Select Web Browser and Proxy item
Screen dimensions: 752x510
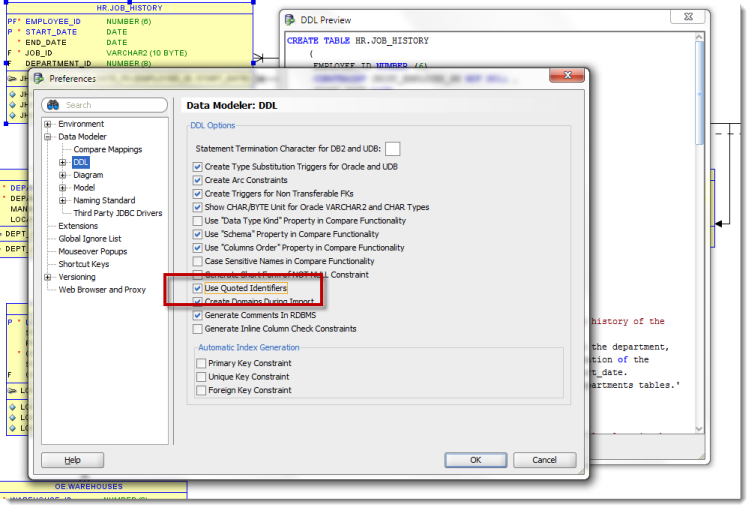point(102,290)
